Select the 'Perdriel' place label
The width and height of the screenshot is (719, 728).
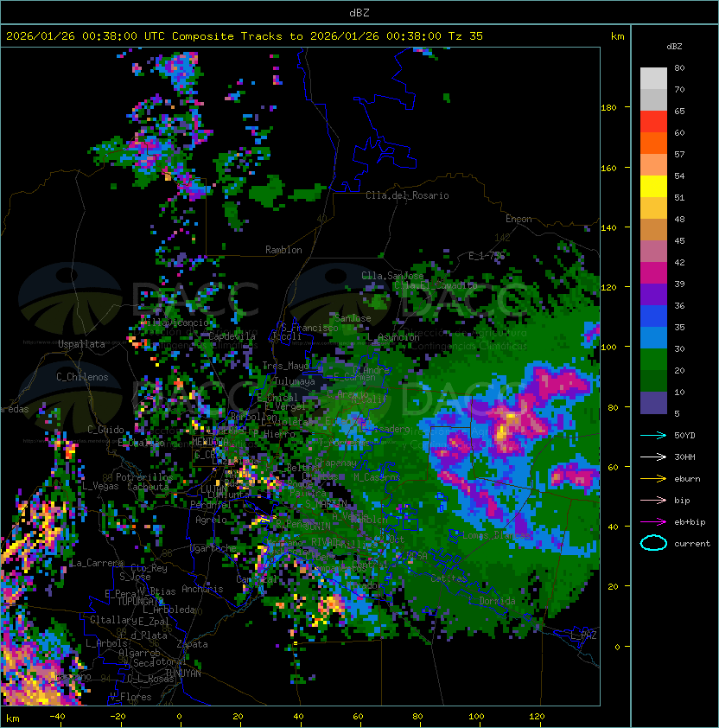[x=211, y=504]
